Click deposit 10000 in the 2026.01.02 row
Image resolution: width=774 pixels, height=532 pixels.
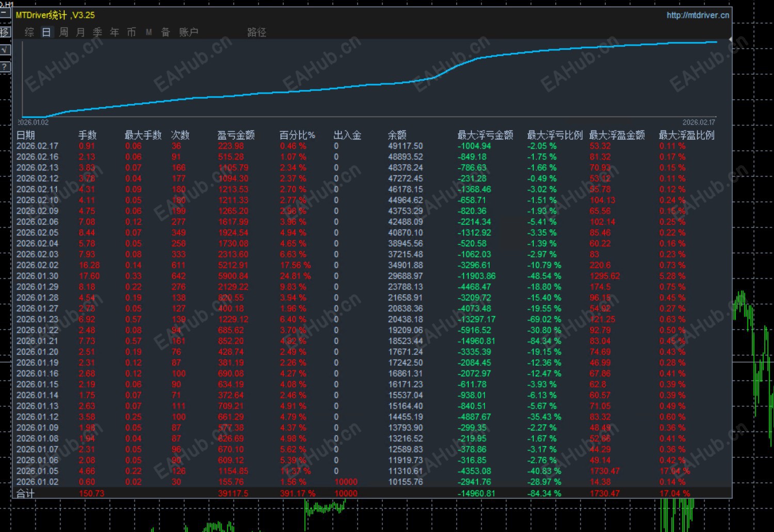(x=346, y=482)
